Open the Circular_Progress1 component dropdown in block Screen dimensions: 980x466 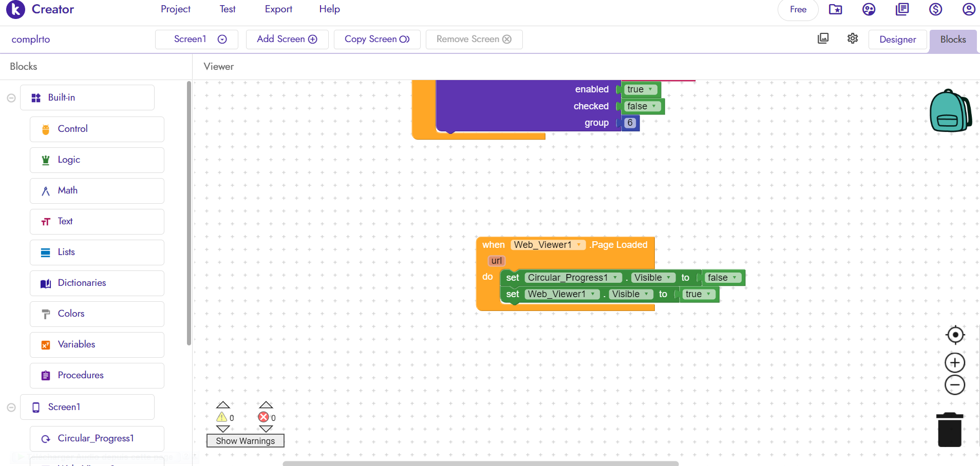tap(615, 278)
